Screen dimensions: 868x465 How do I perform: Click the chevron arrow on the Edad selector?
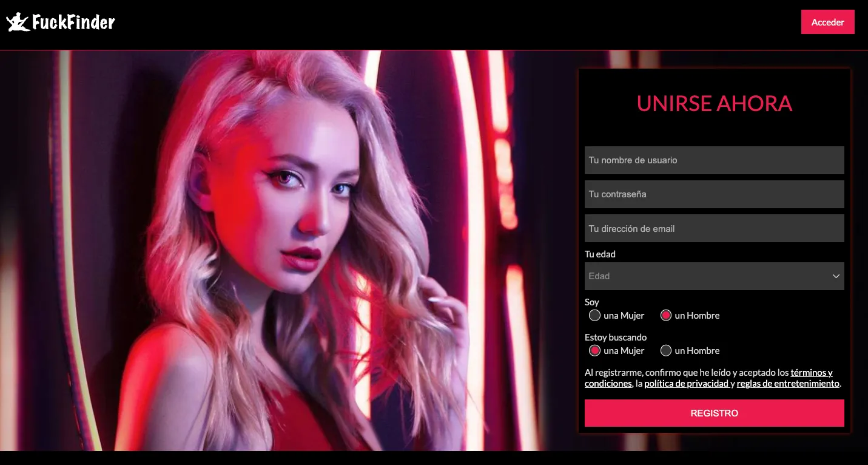836,276
